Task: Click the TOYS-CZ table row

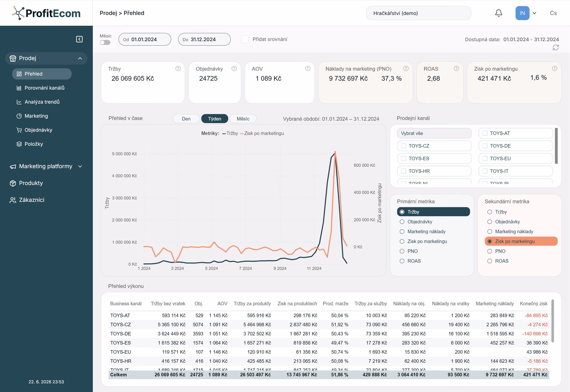Action: (329, 325)
